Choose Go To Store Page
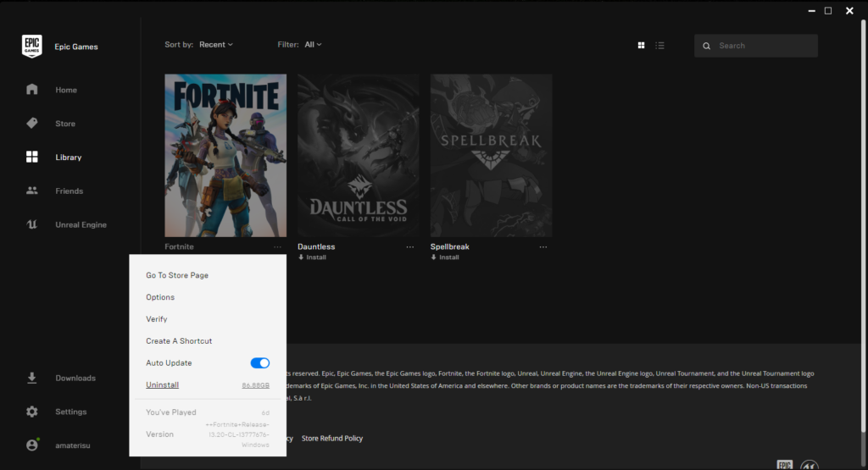 [x=177, y=275]
